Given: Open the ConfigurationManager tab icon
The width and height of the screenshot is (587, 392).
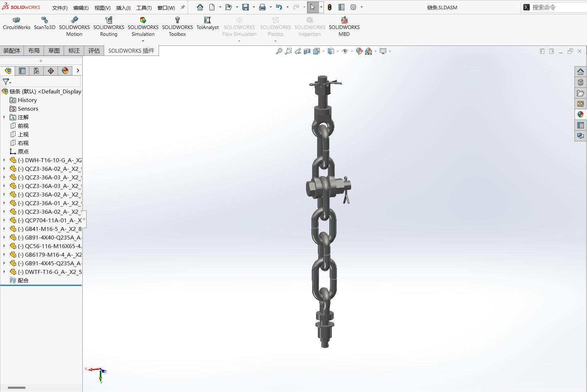Looking at the screenshot, I should [x=37, y=71].
